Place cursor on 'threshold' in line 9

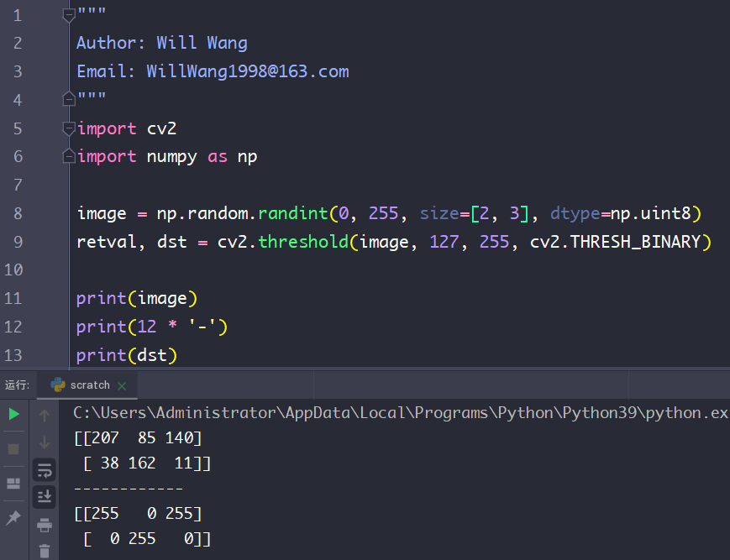click(303, 242)
